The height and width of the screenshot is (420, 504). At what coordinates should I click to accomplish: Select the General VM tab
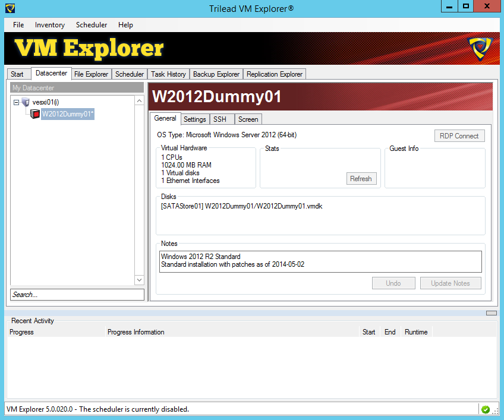pyautogui.click(x=165, y=118)
